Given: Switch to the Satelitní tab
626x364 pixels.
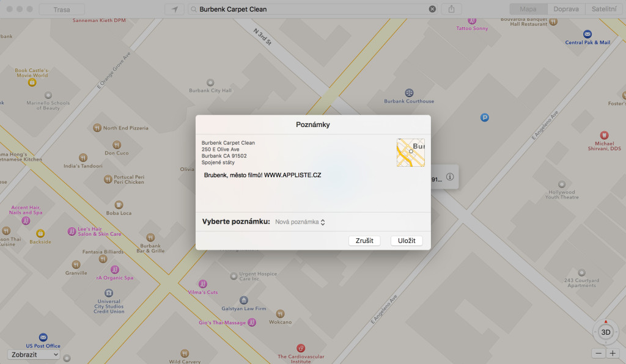Looking at the screenshot, I should click(x=603, y=9).
